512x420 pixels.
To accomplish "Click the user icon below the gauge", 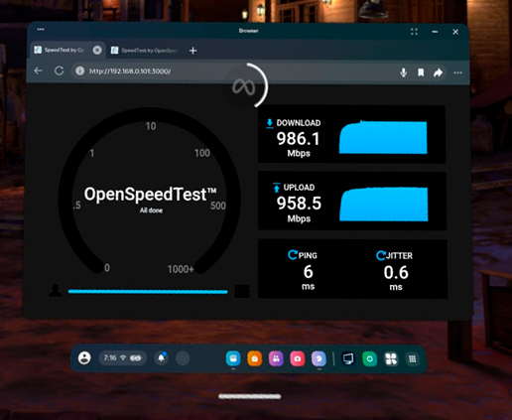I will [55, 290].
